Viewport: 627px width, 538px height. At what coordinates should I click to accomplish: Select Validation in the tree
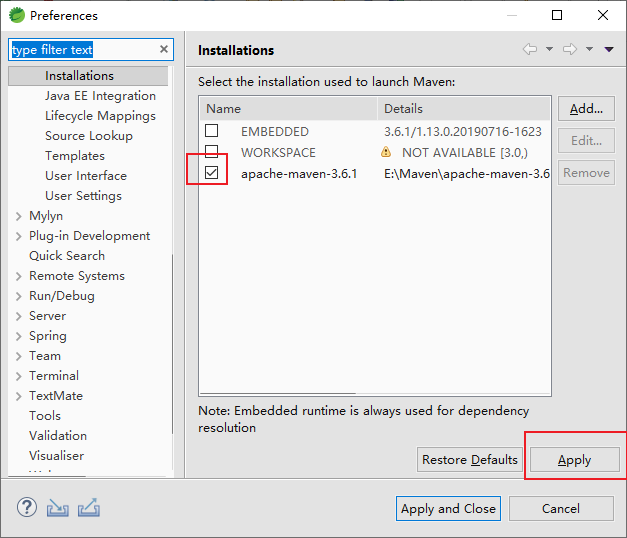[x=58, y=436]
